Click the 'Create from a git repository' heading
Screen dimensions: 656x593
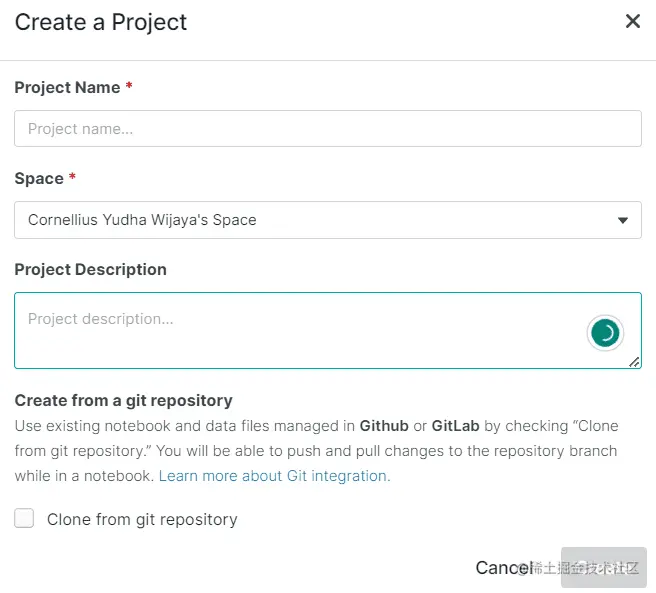[x=123, y=400]
